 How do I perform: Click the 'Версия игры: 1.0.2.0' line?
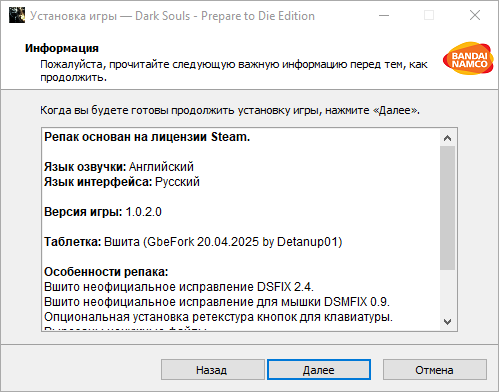[103, 212]
